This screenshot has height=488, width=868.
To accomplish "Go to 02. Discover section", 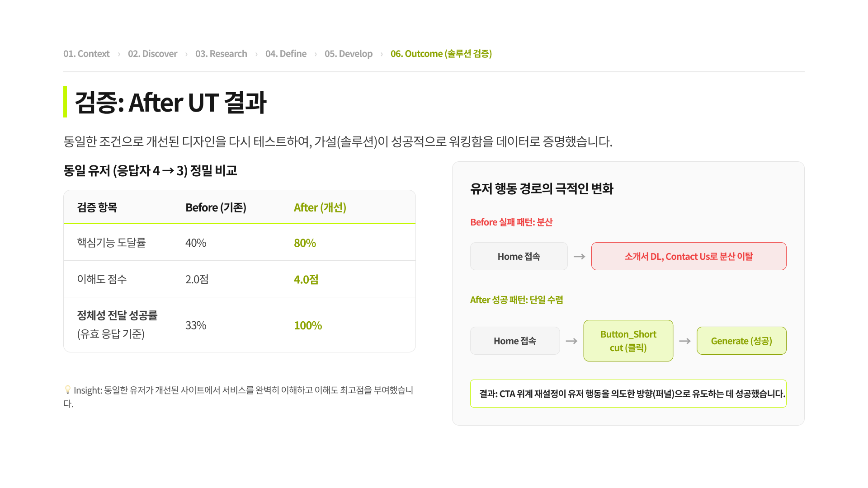I will [x=152, y=54].
